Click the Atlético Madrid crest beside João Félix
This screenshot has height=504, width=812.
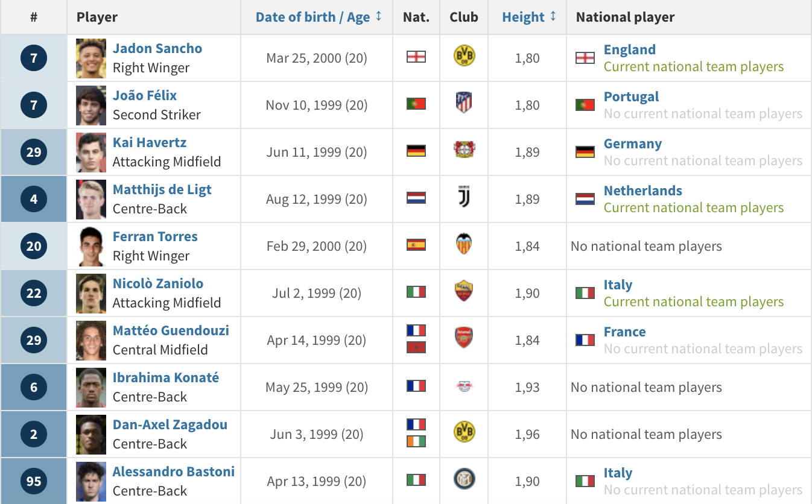(x=464, y=103)
